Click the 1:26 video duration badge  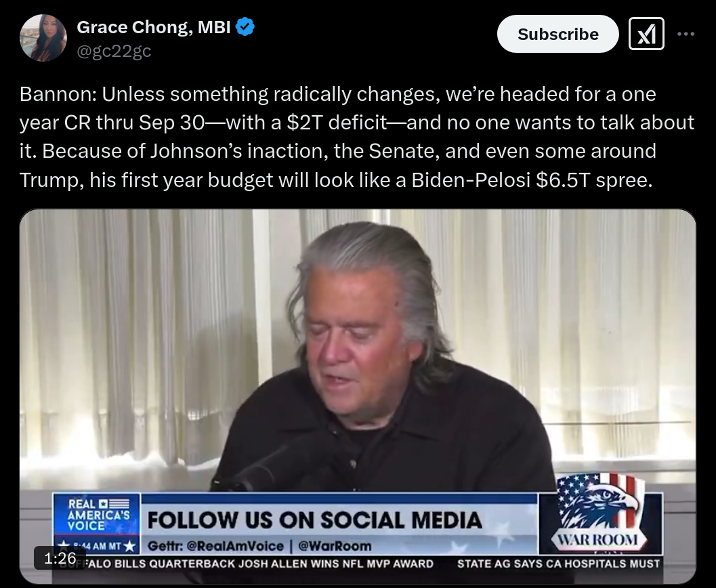pyautogui.click(x=60, y=558)
